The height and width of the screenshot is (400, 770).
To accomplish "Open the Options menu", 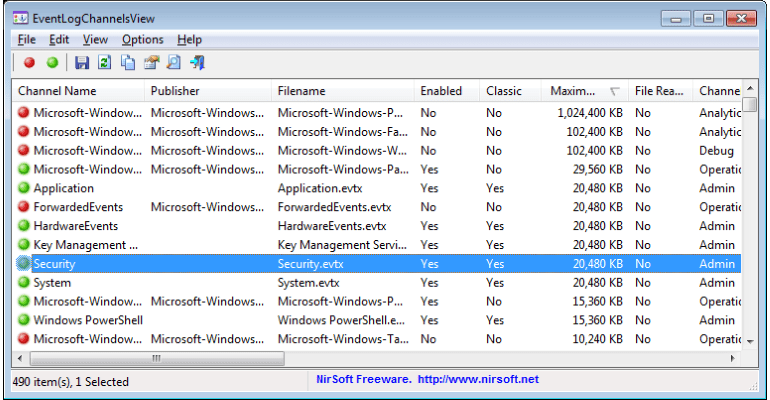I will coord(142,39).
